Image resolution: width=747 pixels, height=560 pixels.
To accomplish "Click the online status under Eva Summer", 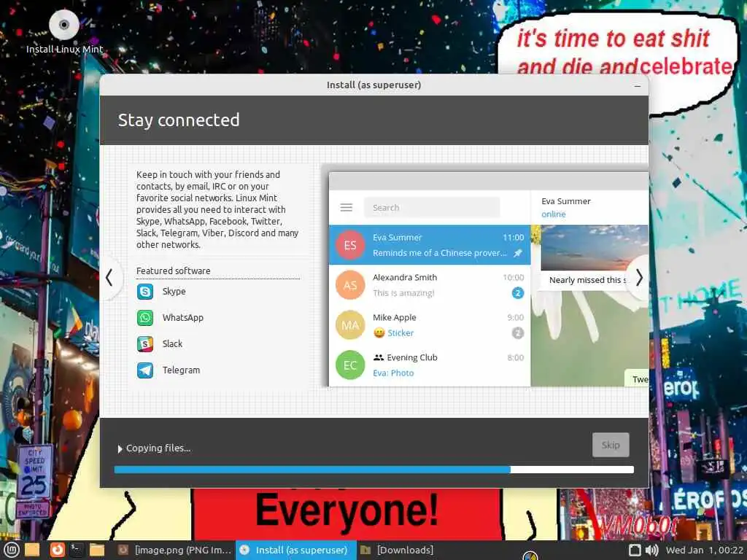I will click(554, 214).
